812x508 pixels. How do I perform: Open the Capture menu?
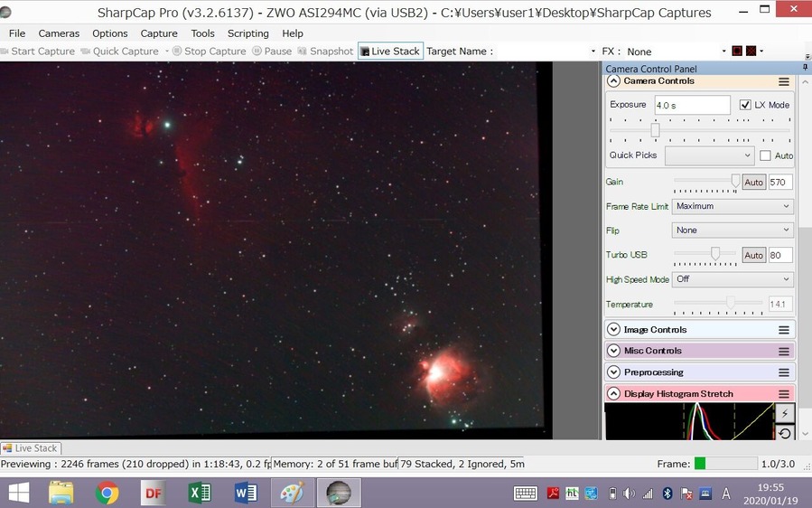(159, 33)
